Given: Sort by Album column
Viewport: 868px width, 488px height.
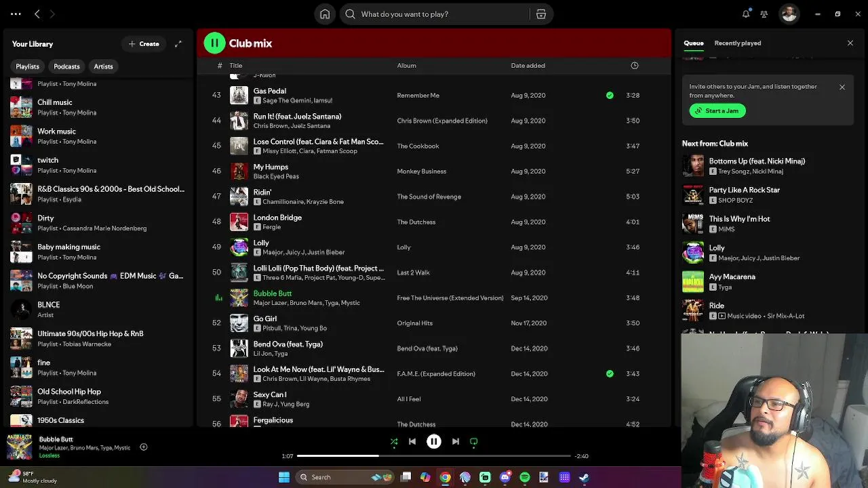Looking at the screenshot, I should [407, 66].
